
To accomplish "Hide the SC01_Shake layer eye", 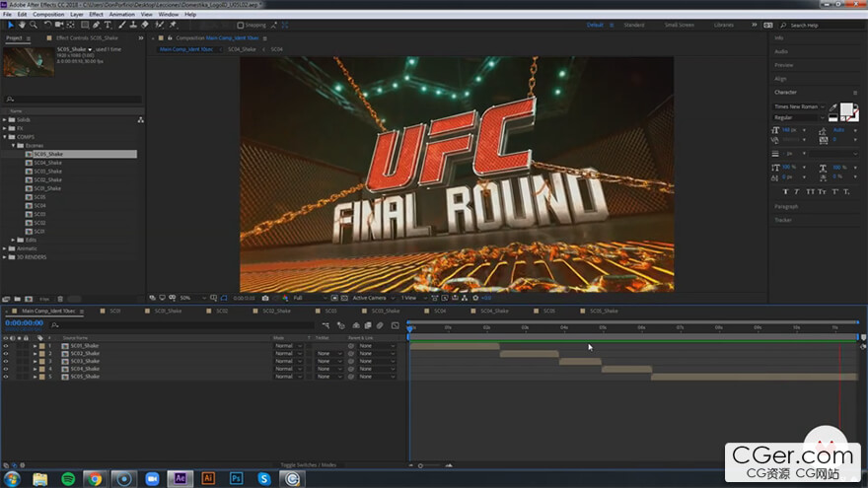I will point(6,346).
